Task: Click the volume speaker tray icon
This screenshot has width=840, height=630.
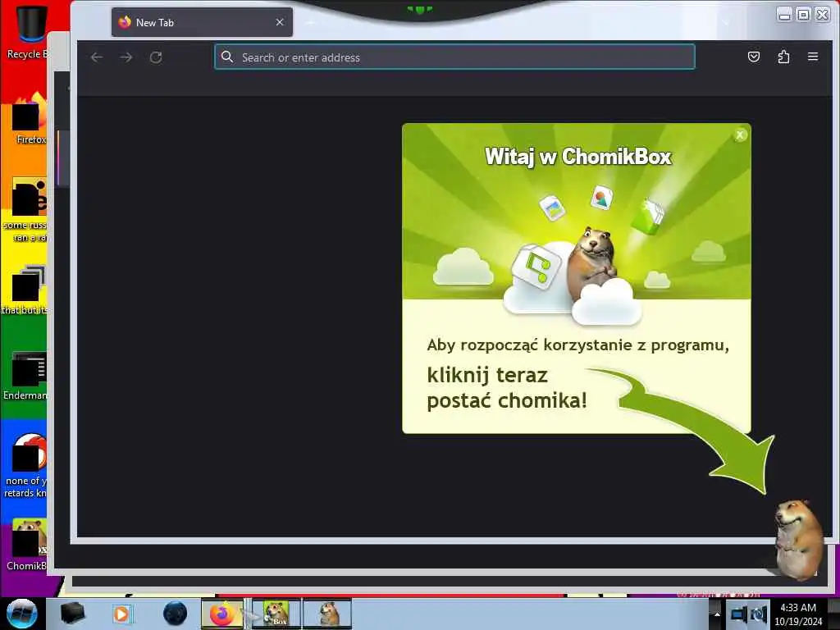Action: [758, 614]
